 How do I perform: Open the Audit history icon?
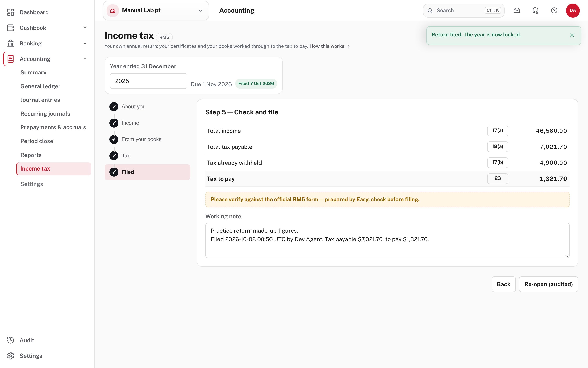(10, 340)
